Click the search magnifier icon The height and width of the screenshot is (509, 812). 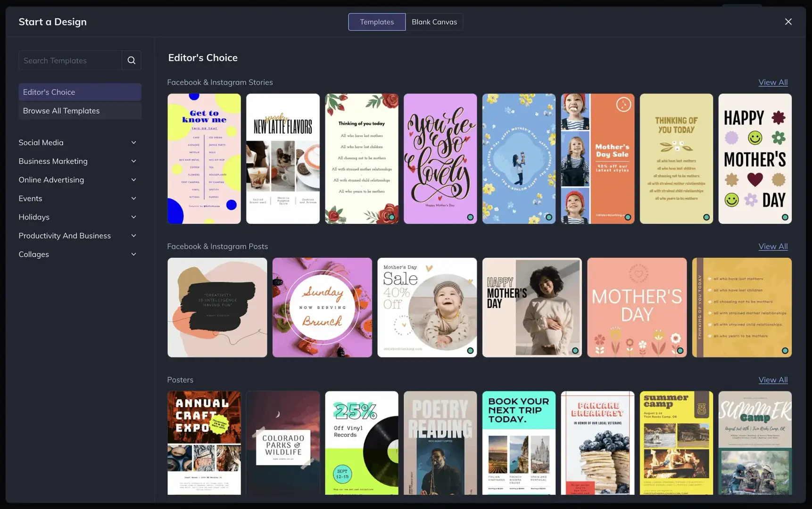pyautogui.click(x=132, y=60)
